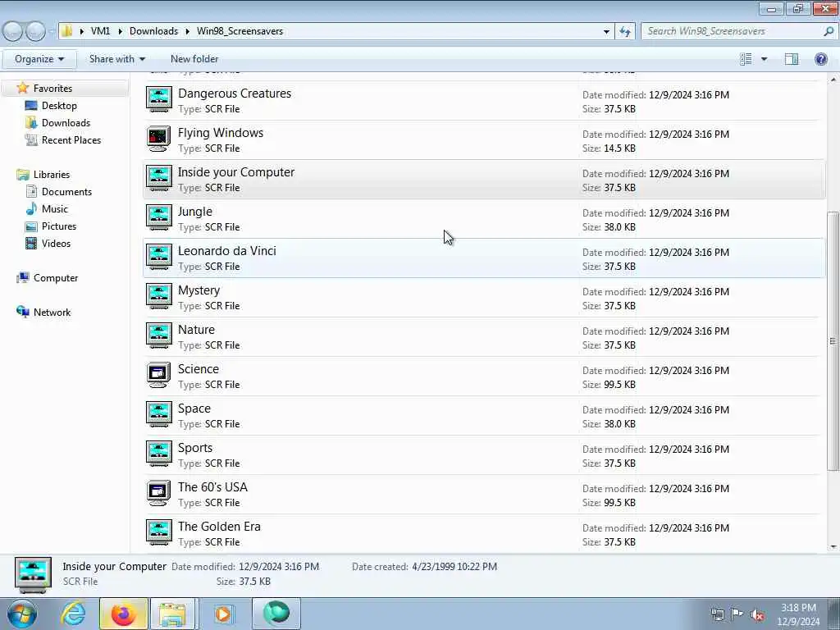
Task: Expand the arrow before Downloads in breadcrumb
Action: (120, 32)
